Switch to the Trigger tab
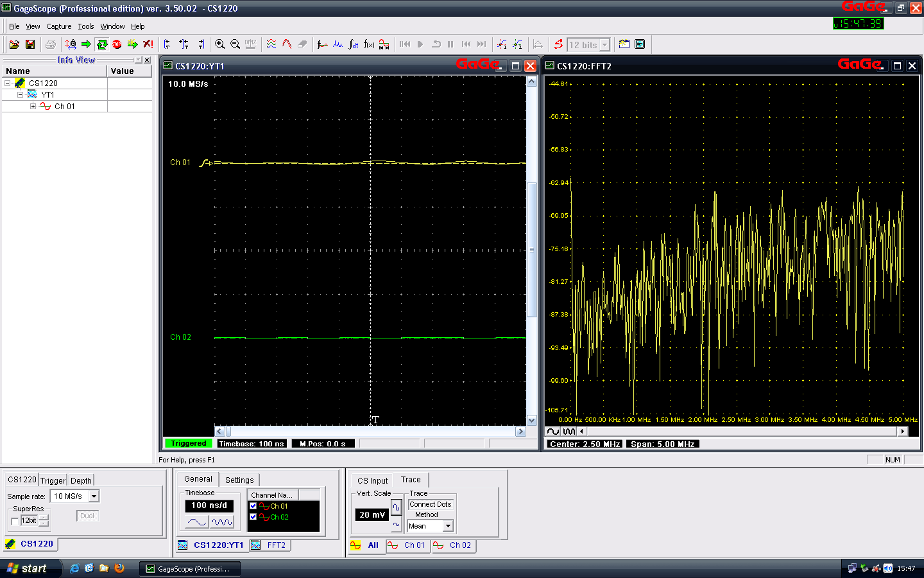Screen dimensions: 924x578 pos(53,480)
